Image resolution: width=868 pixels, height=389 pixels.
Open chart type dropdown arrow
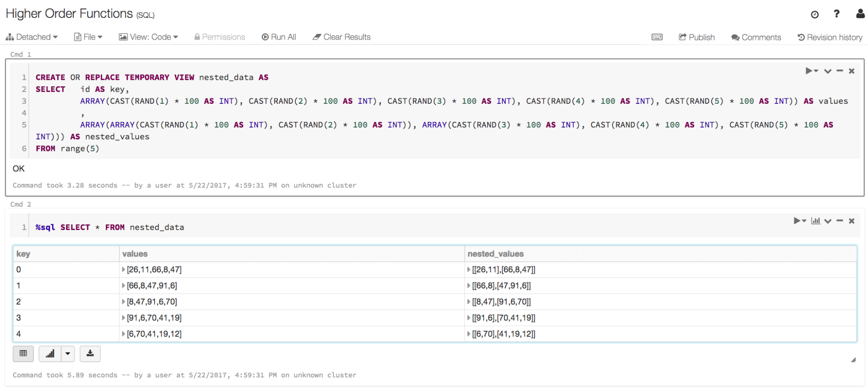pos(68,354)
